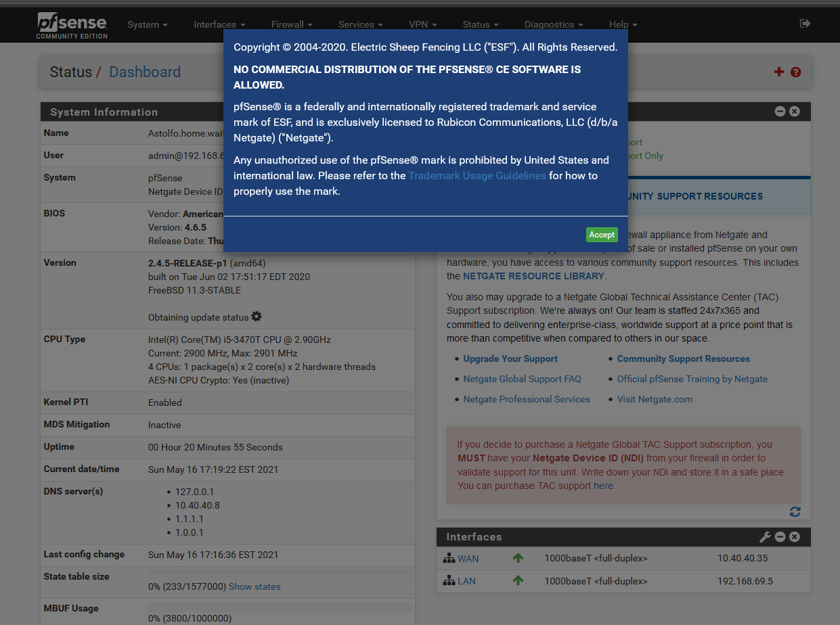This screenshot has width=840, height=625.
Task: Click DNS server entry 10.40.40.8
Action: tap(198, 505)
